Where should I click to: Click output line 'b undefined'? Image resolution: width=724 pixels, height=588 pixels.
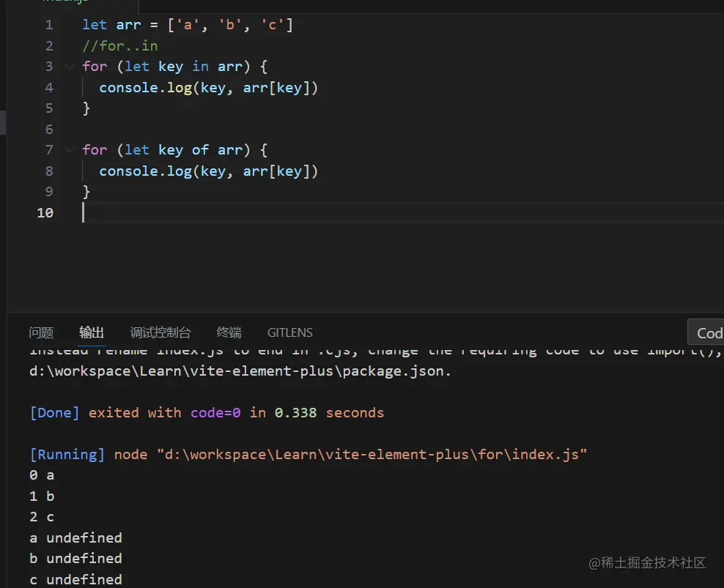[x=75, y=559]
